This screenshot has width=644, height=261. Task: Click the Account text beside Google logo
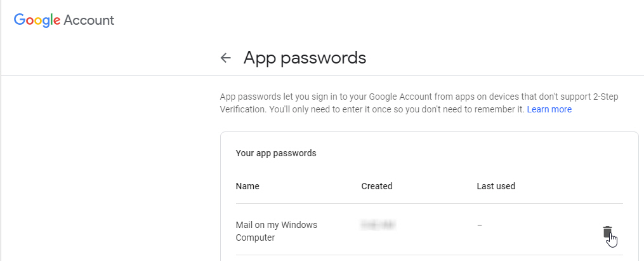(x=89, y=20)
